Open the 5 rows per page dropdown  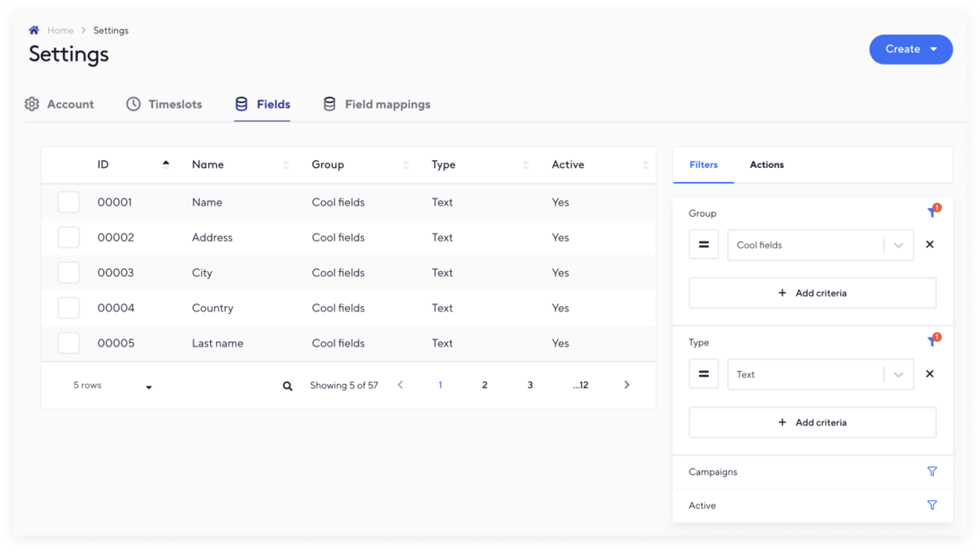pyautogui.click(x=113, y=386)
